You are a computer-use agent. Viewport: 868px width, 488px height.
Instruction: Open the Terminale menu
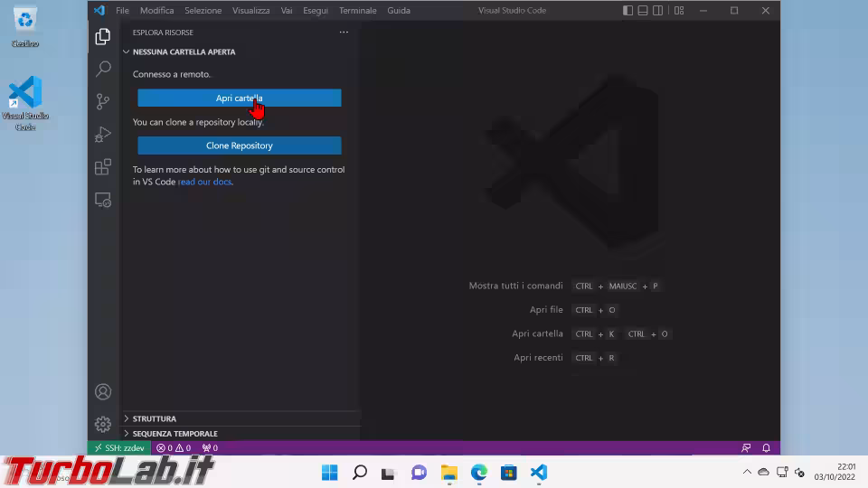[x=357, y=11]
